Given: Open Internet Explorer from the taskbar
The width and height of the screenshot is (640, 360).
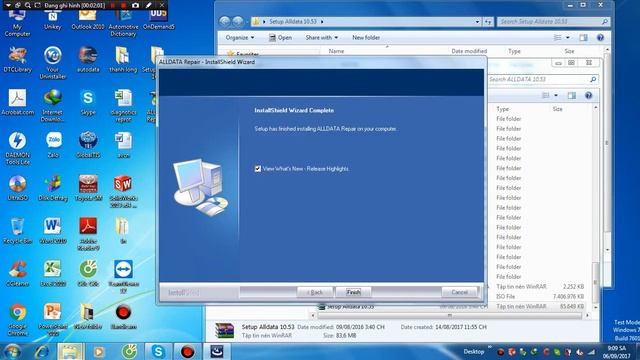Looking at the screenshot, I should 41,351.
